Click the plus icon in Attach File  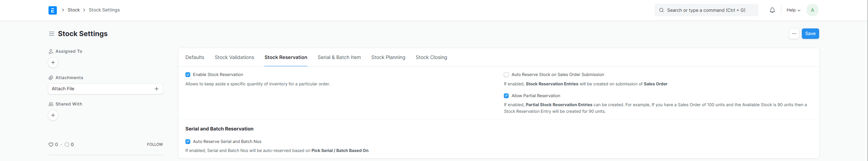pyautogui.click(x=157, y=89)
